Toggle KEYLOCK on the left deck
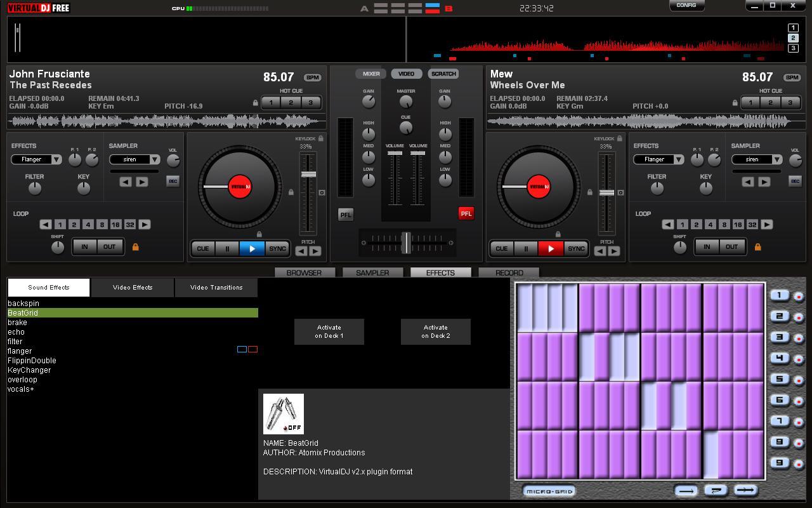Screen dimensions: 812x508 coord(320,138)
